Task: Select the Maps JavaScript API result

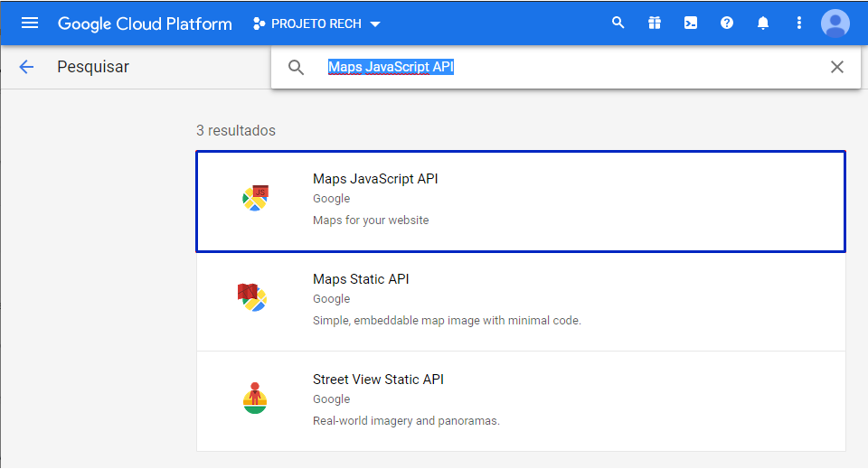Action: click(x=520, y=201)
